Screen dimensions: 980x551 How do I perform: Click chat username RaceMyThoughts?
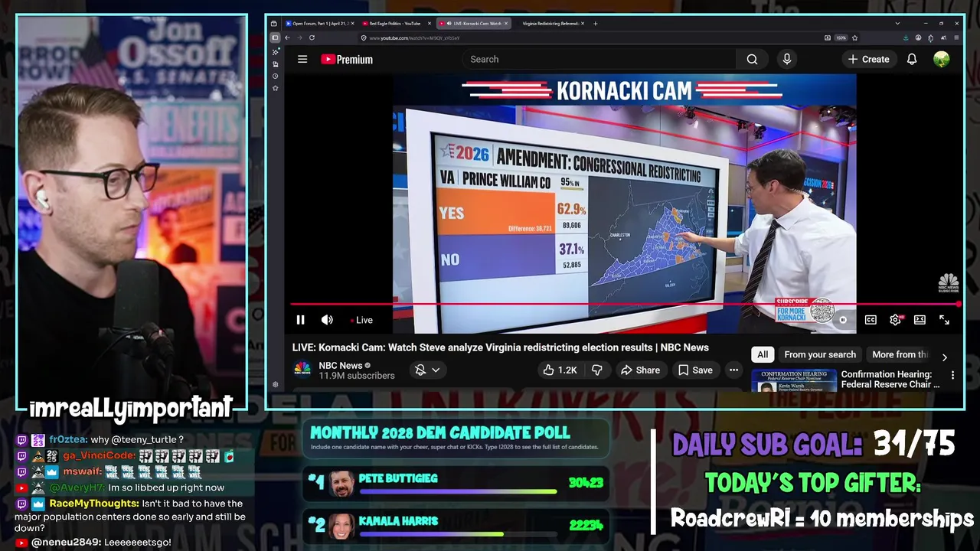tap(93, 504)
